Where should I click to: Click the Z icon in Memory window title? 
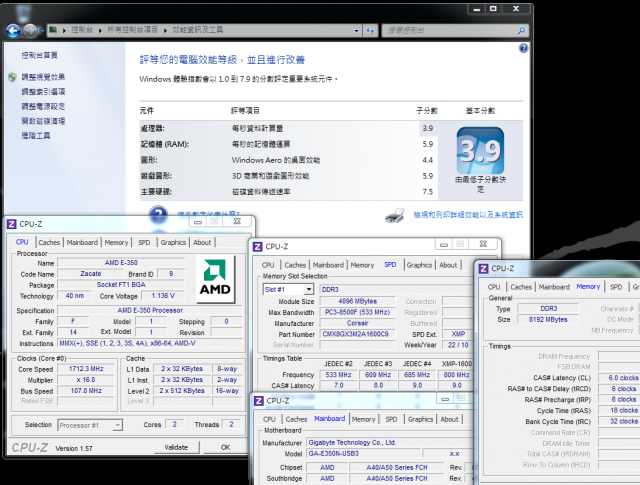pos(483,269)
